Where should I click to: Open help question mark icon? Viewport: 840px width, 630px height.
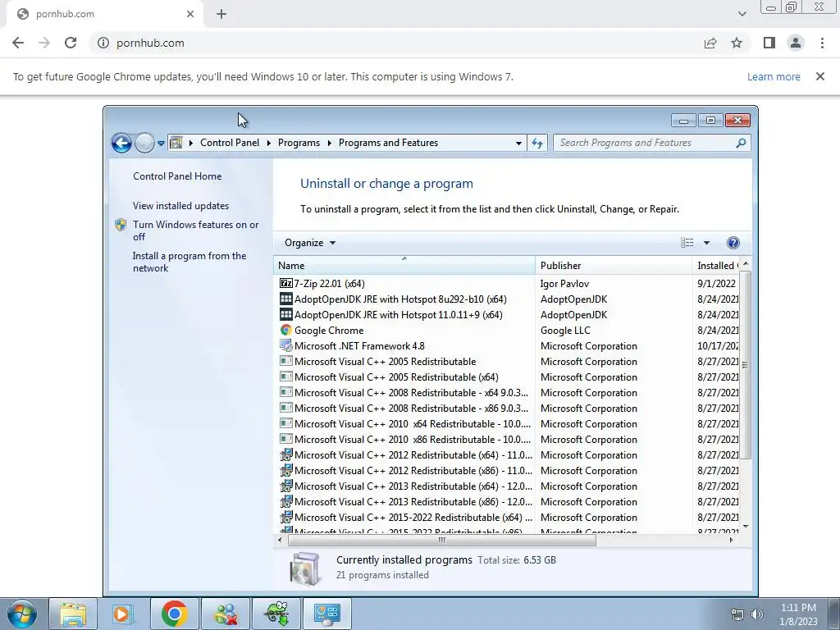coord(733,243)
